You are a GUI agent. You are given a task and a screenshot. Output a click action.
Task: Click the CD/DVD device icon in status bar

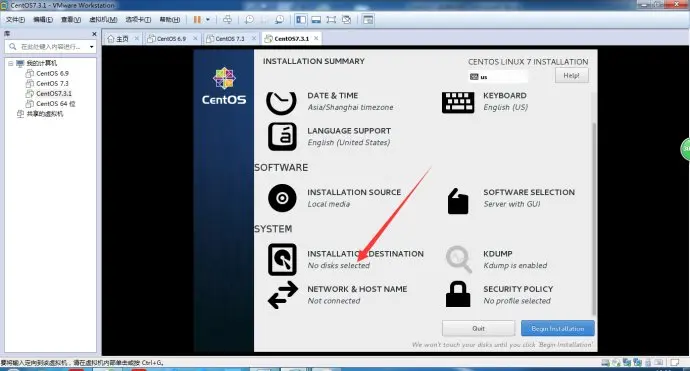[616, 363]
